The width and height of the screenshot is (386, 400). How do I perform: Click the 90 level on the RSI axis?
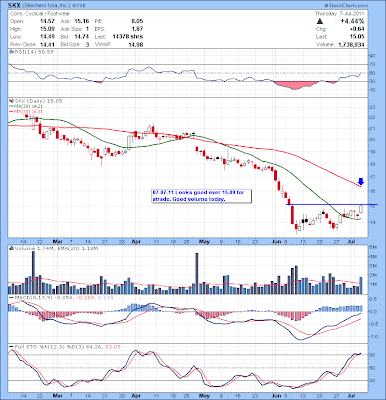(372, 56)
